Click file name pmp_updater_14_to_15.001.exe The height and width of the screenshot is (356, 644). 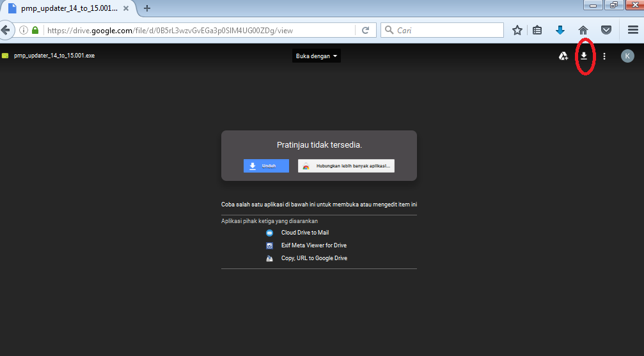click(54, 56)
